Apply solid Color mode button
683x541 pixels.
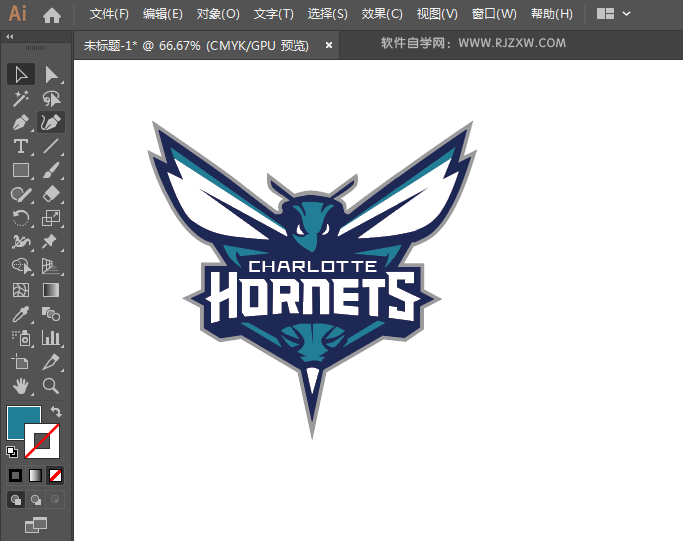(x=16, y=475)
